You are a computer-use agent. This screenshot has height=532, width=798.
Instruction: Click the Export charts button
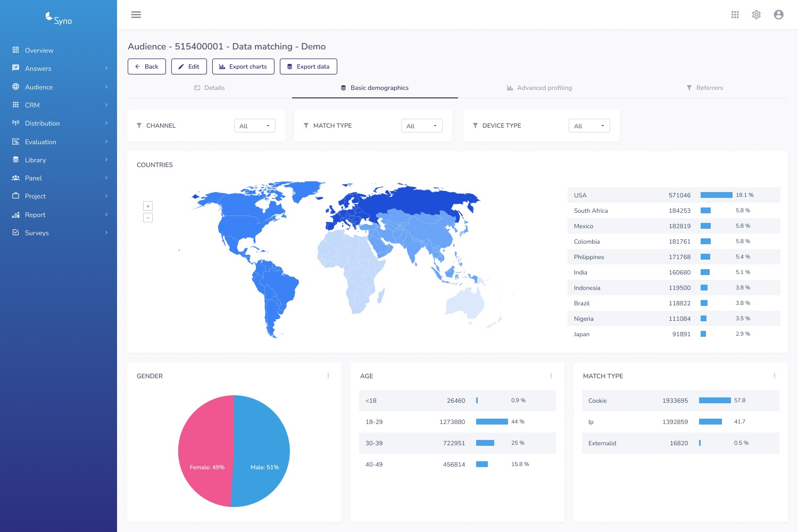coord(243,66)
